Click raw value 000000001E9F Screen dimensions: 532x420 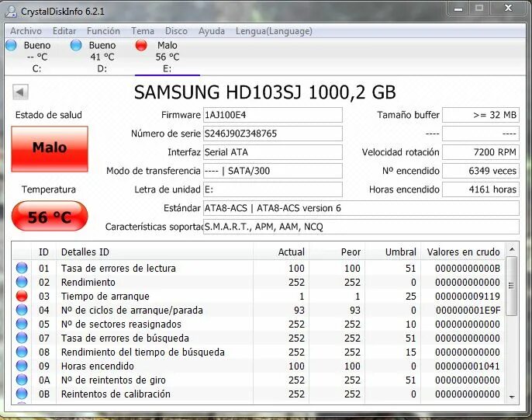(x=468, y=310)
